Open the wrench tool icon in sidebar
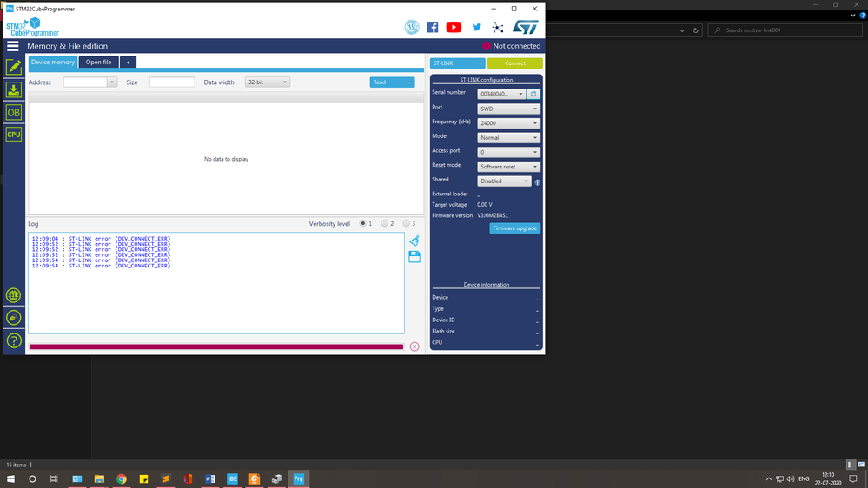The image size is (868, 488). [13, 318]
